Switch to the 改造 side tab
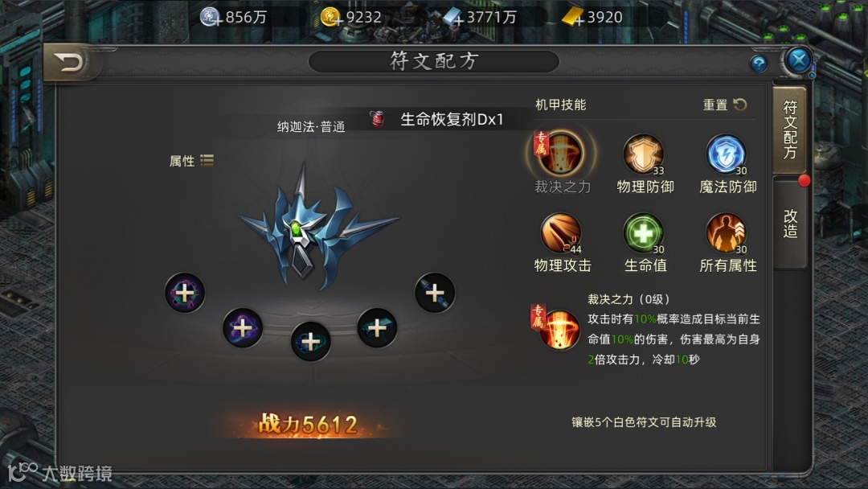 click(790, 223)
